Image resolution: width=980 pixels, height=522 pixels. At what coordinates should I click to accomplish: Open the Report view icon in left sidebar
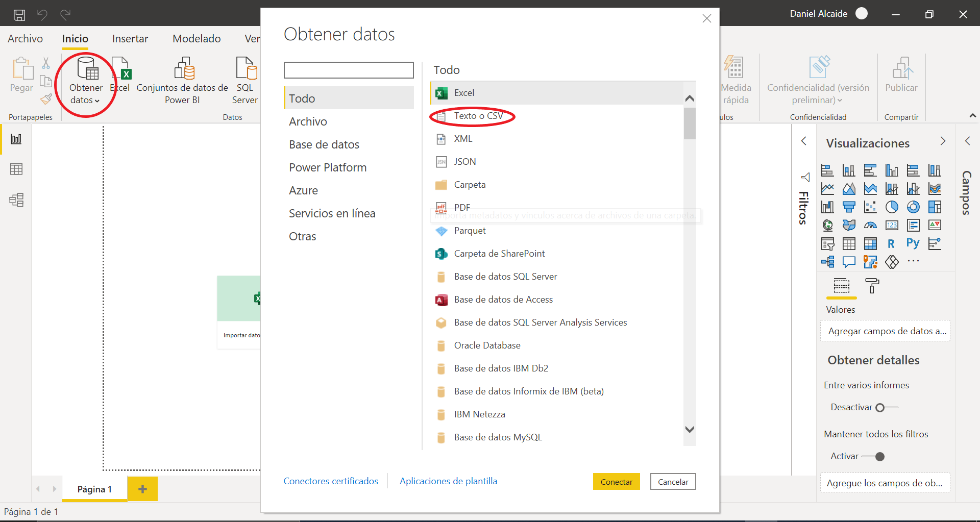(x=16, y=139)
